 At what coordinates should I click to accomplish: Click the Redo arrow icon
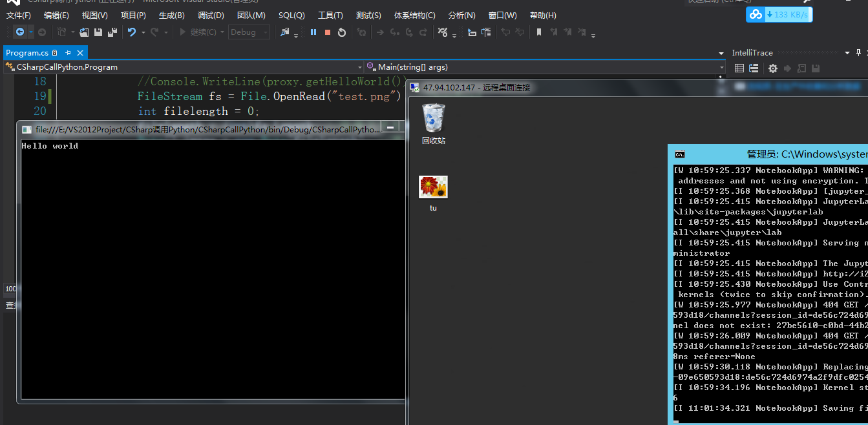[x=154, y=32]
